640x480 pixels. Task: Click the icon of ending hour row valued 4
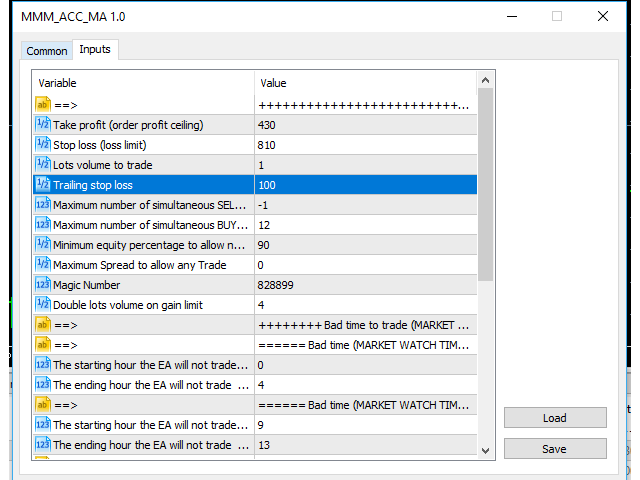[43, 385]
